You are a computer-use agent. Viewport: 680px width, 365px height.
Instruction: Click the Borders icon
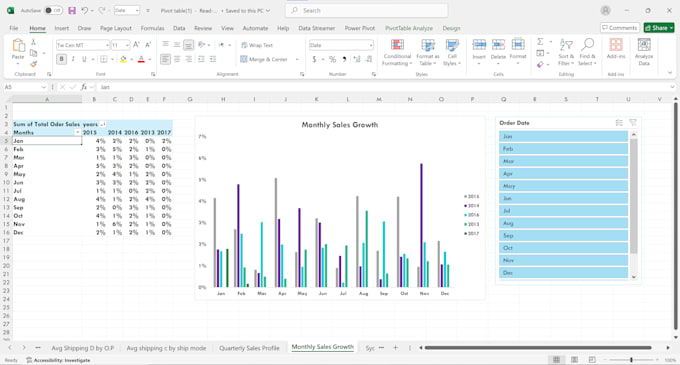(x=104, y=59)
